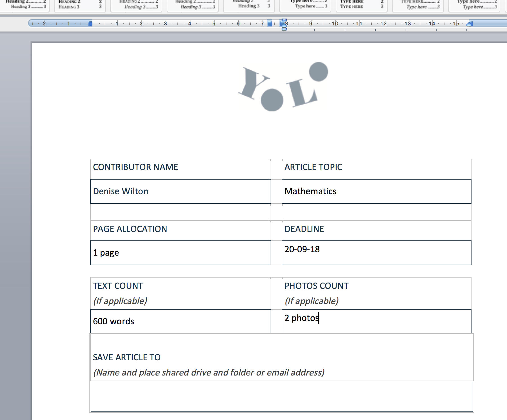Click the TEXT COUNT heading

[x=118, y=286]
